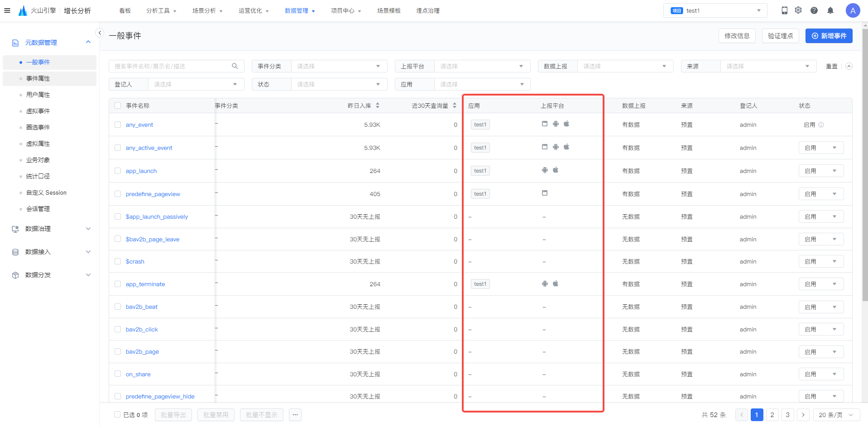Viewport: 868px width, 427px height.
Task: Check the box for app_launch event
Action: pyautogui.click(x=118, y=171)
